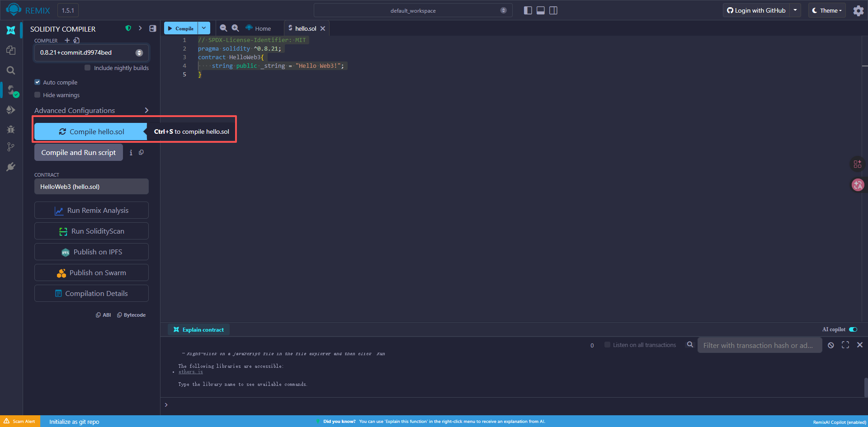868x427 pixels.
Task: Open Compilation Details
Action: point(91,293)
